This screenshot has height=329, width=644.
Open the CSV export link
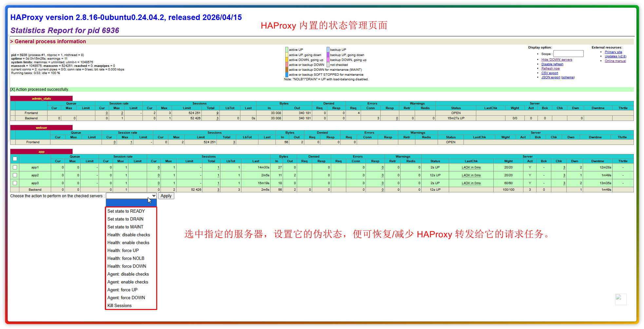click(x=550, y=73)
